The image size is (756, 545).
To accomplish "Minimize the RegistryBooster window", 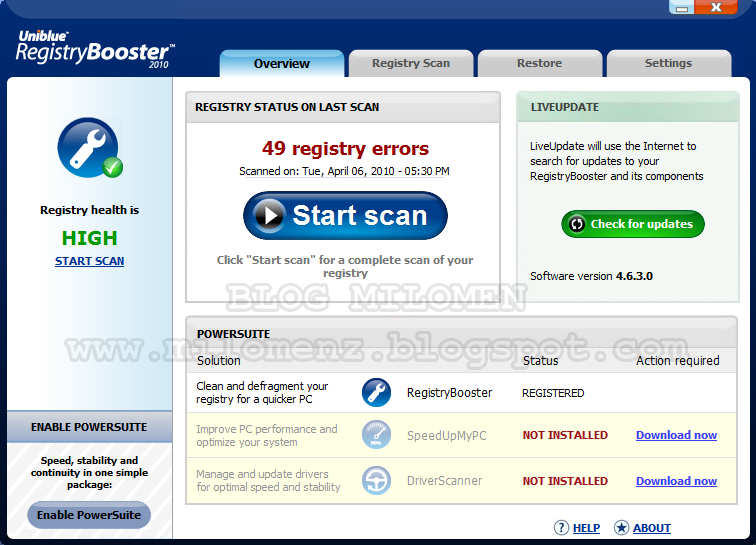I will [681, 7].
